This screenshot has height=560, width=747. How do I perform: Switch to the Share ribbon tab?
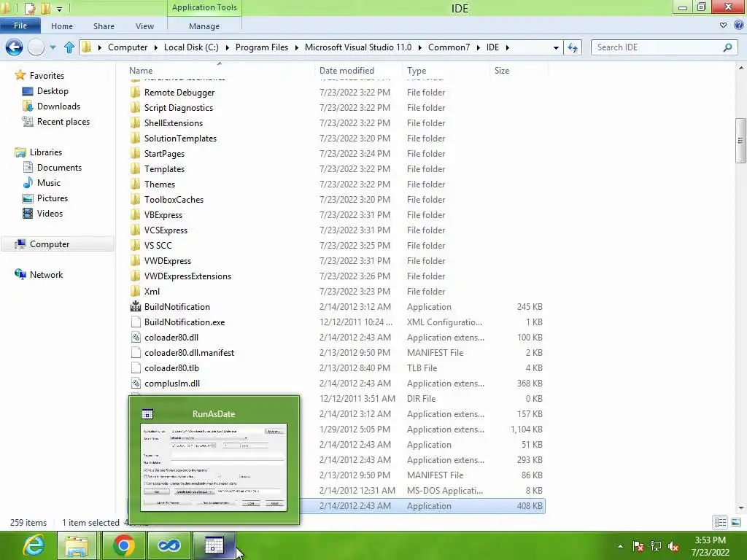pos(104,26)
